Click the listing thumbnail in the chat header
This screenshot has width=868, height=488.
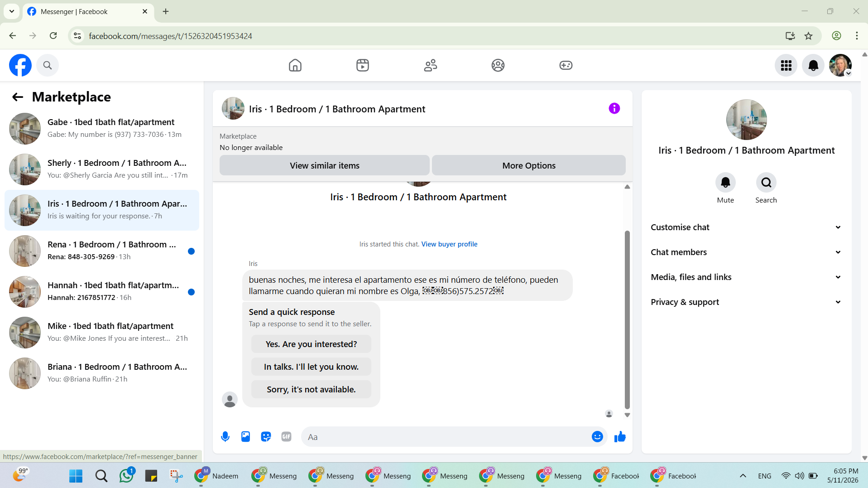233,108
